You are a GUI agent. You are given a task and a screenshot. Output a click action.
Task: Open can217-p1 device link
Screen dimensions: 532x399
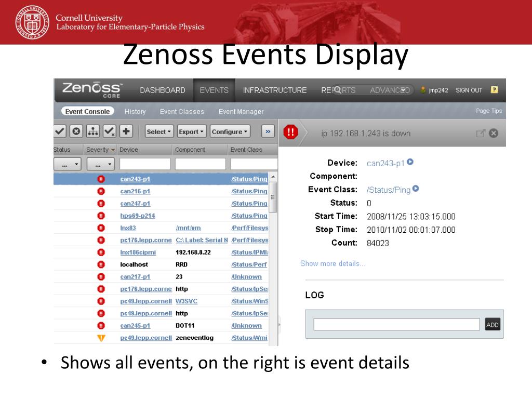point(135,277)
